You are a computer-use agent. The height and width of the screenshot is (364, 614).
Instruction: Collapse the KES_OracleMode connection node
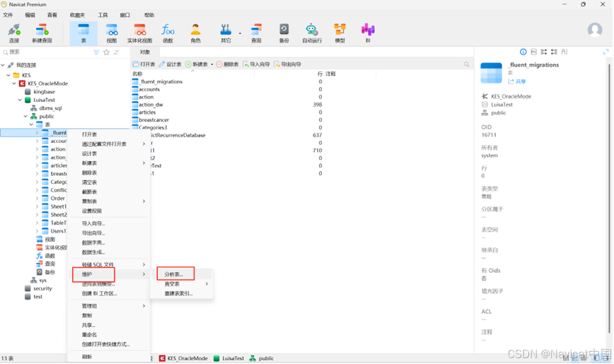14,83
